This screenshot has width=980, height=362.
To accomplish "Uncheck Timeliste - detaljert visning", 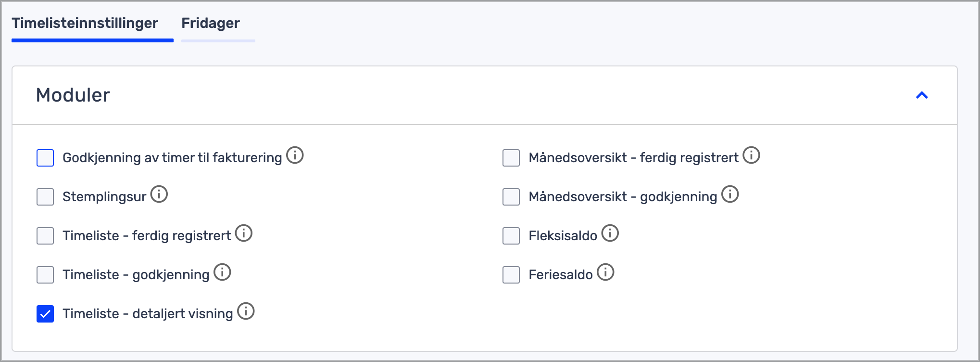I will 45,314.
